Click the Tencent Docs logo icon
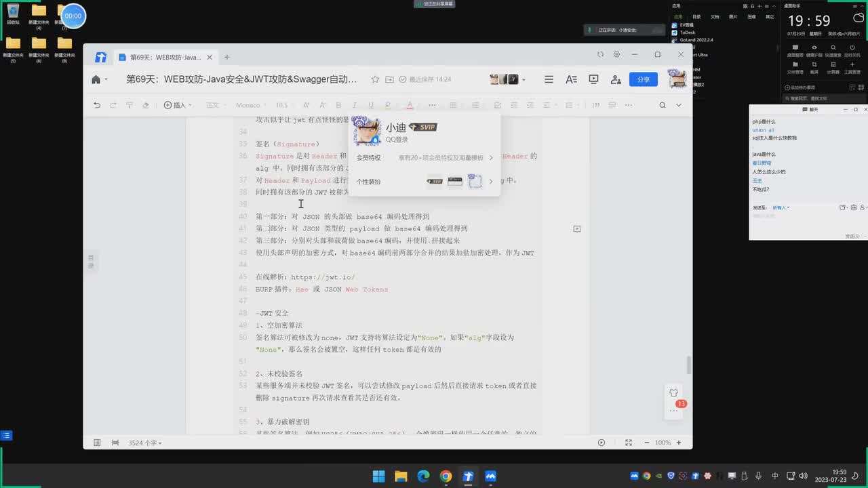Screen dimensions: 868x488 pos(100,57)
